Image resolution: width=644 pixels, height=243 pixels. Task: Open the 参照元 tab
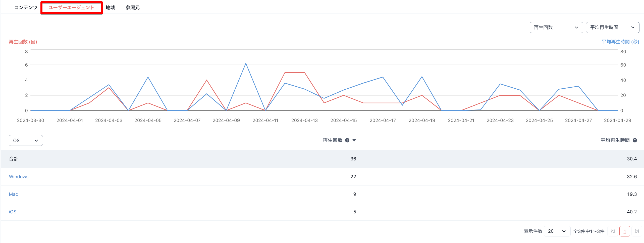point(132,8)
